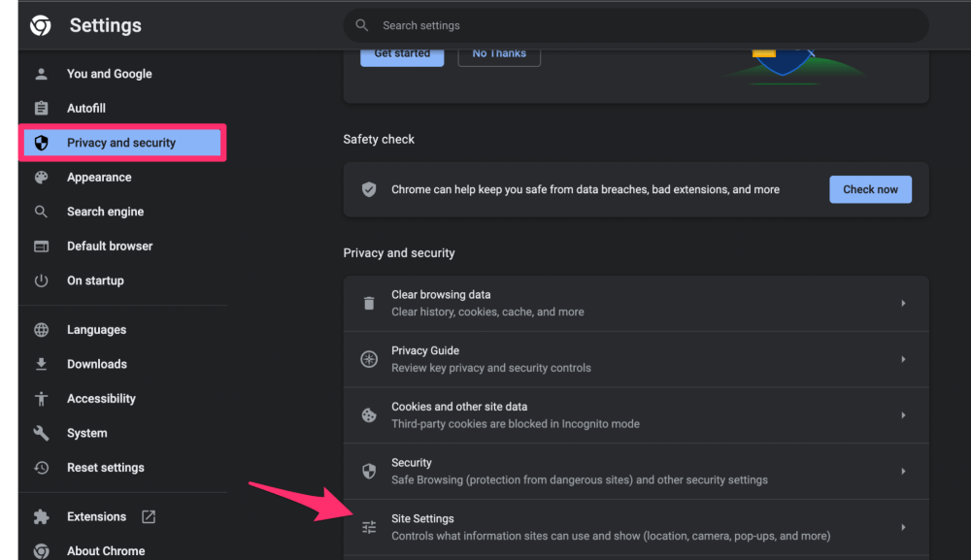Click the shield checkmark icon in Safety check
Viewport: 971px width, 560px height.
369,189
